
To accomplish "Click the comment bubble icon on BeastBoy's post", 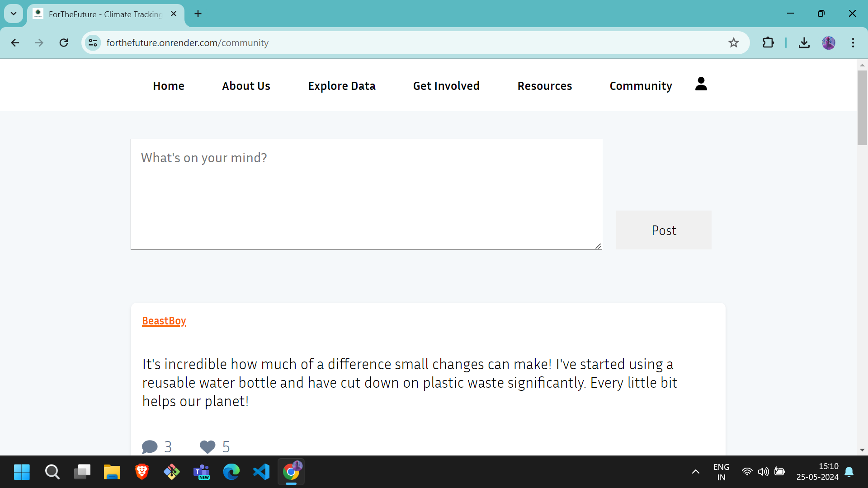I will (150, 447).
